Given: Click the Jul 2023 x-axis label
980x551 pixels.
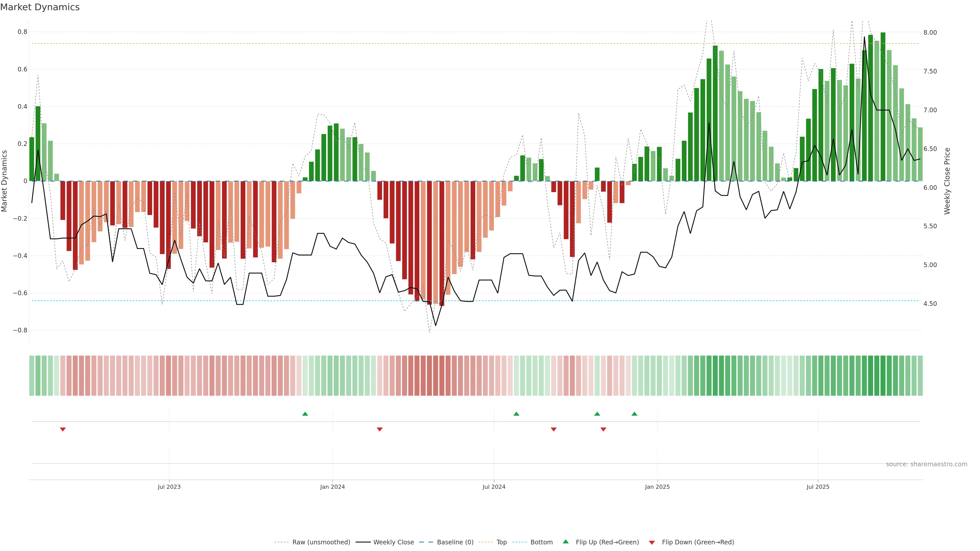Looking at the screenshot, I should tap(169, 487).
